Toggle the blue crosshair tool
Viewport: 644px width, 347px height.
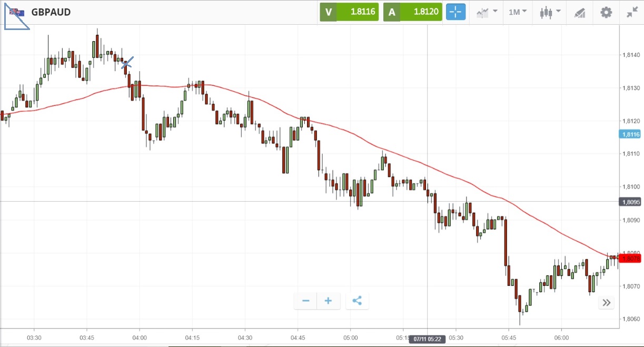(456, 12)
